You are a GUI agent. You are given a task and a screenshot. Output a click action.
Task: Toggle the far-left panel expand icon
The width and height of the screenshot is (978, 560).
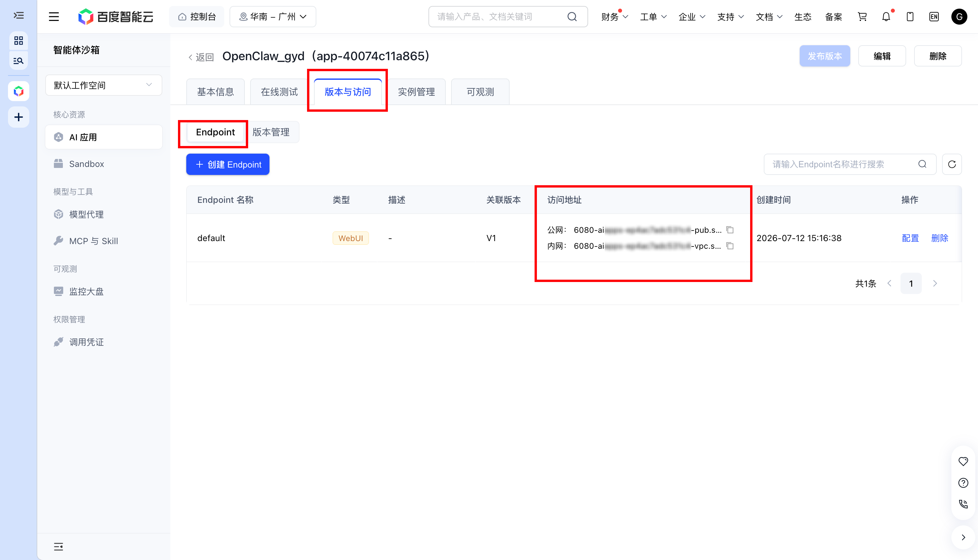click(19, 15)
